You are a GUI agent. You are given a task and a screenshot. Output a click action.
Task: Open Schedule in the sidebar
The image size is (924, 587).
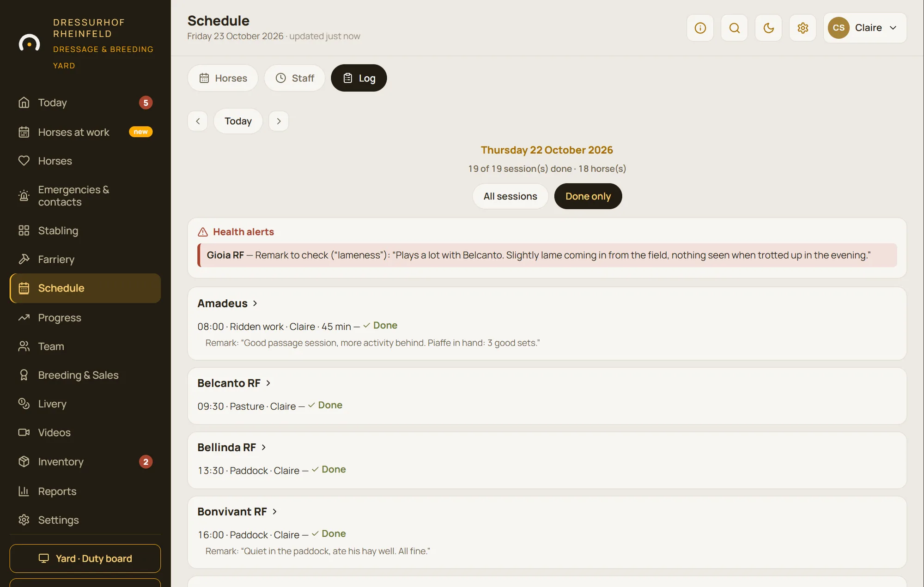click(x=85, y=288)
